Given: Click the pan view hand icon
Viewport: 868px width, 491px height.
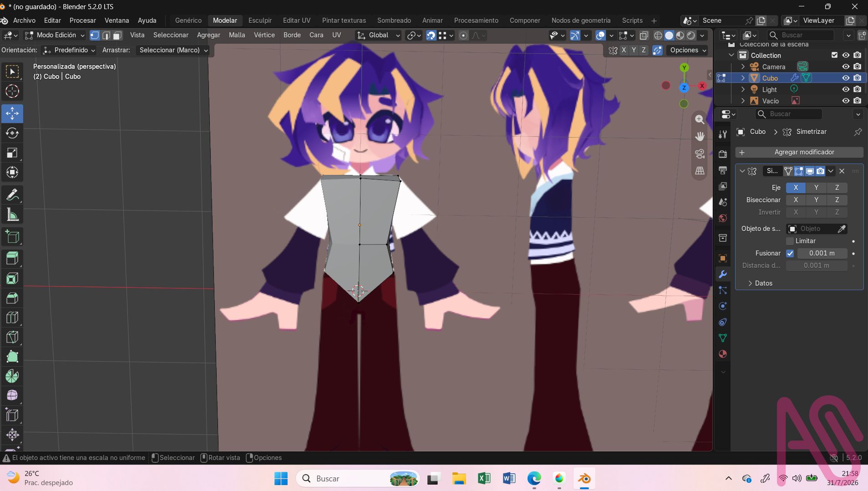Looking at the screenshot, I should click(700, 136).
